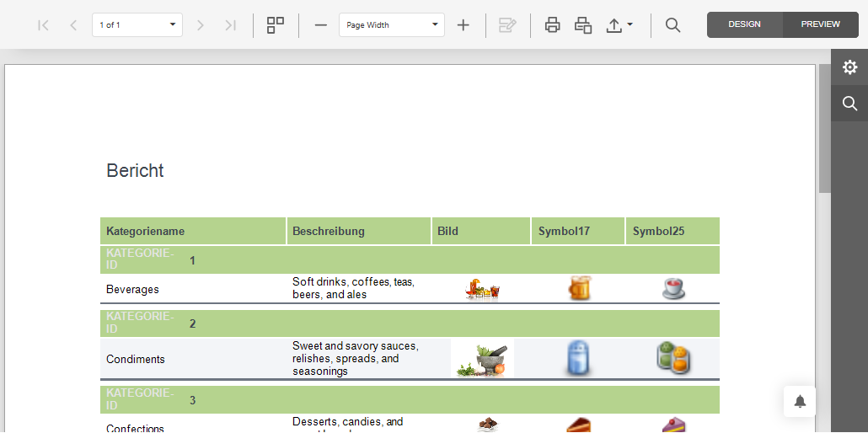
Task: Toggle editing fields highlight
Action: [507, 25]
